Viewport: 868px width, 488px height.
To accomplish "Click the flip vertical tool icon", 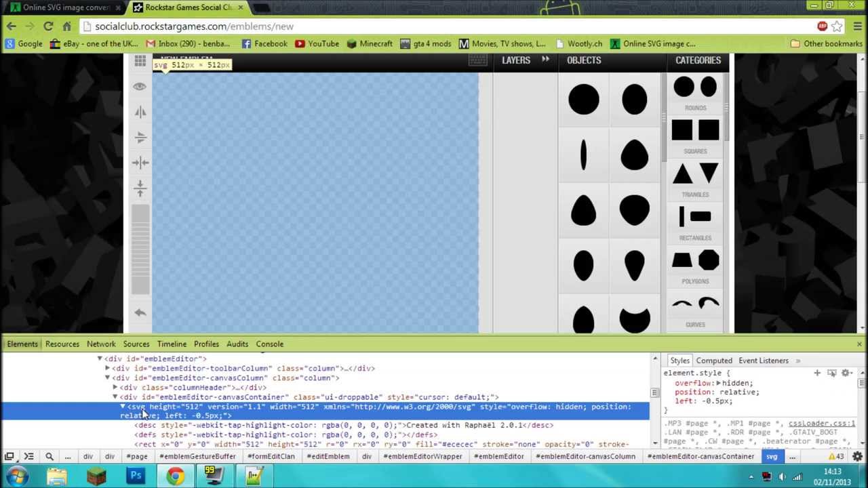I will coord(140,137).
